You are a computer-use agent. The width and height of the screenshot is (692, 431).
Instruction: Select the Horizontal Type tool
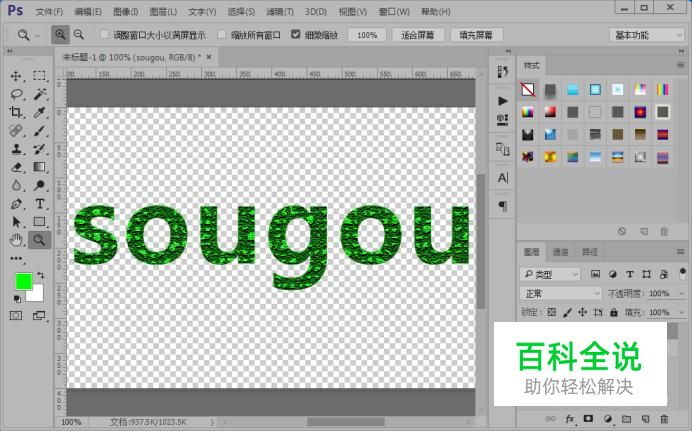click(x=39, y=204)
